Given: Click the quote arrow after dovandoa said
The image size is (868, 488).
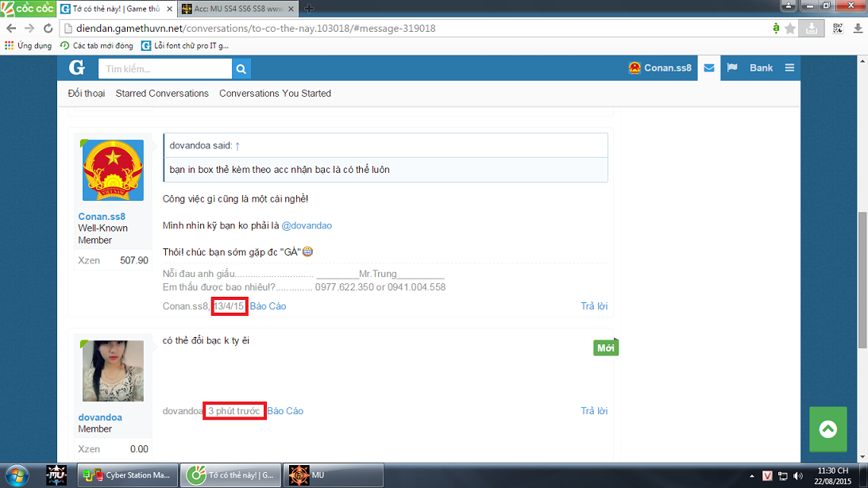Looking at the screenshot, I should point(237,146).
